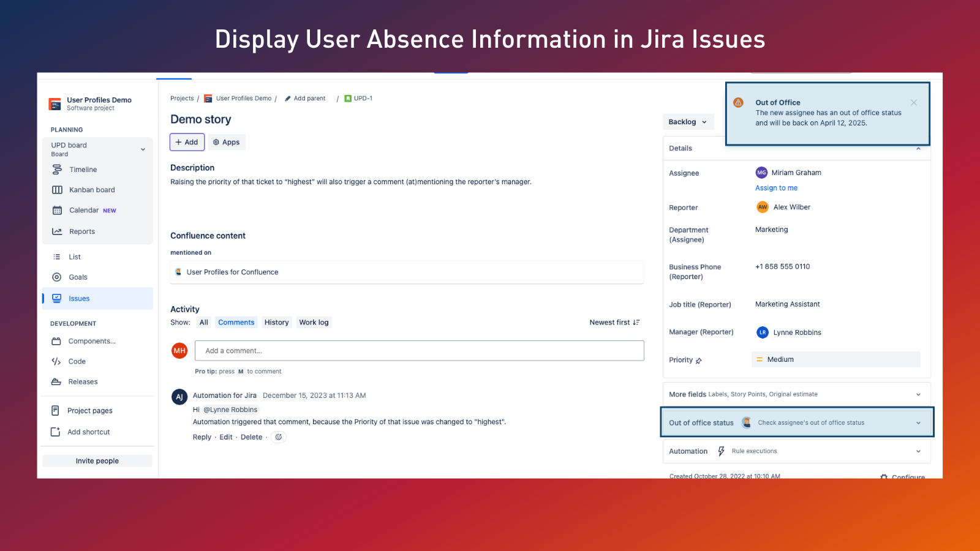
Task: Open Reports chart icon
Action: click(57, 231)
